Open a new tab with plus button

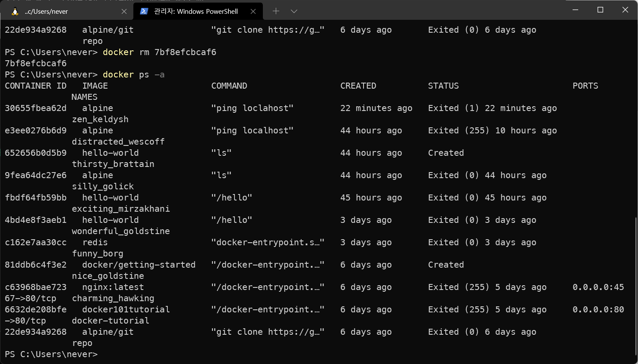[276, 11]
